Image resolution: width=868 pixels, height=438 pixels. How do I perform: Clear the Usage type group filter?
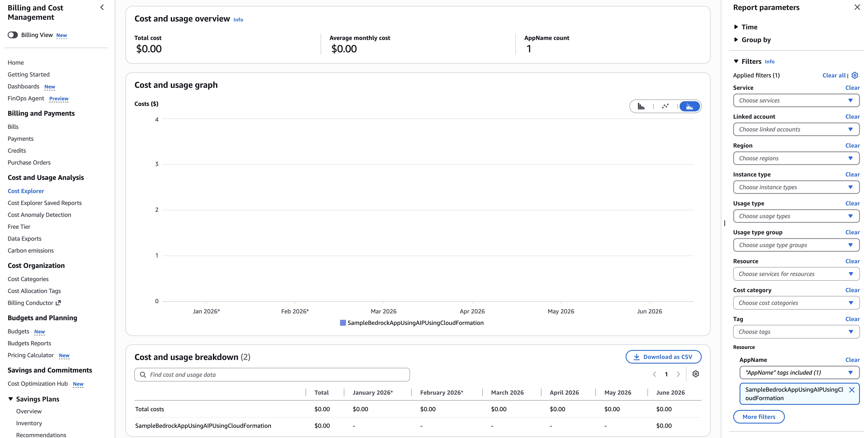tap(852, 232)
